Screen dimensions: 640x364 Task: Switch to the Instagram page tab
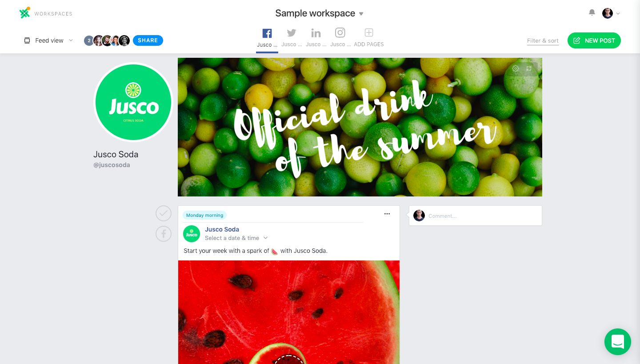(x=340, y=38)
